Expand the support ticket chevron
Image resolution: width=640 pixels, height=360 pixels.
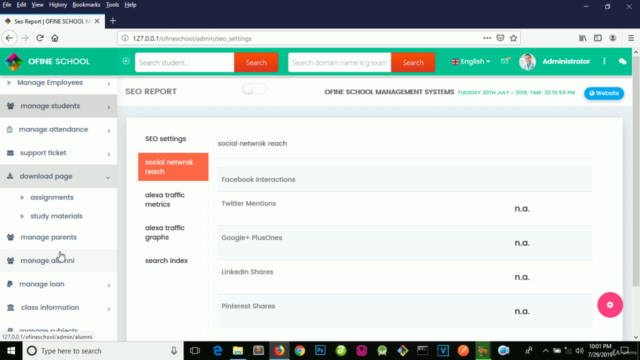click(x=109, y=154)
